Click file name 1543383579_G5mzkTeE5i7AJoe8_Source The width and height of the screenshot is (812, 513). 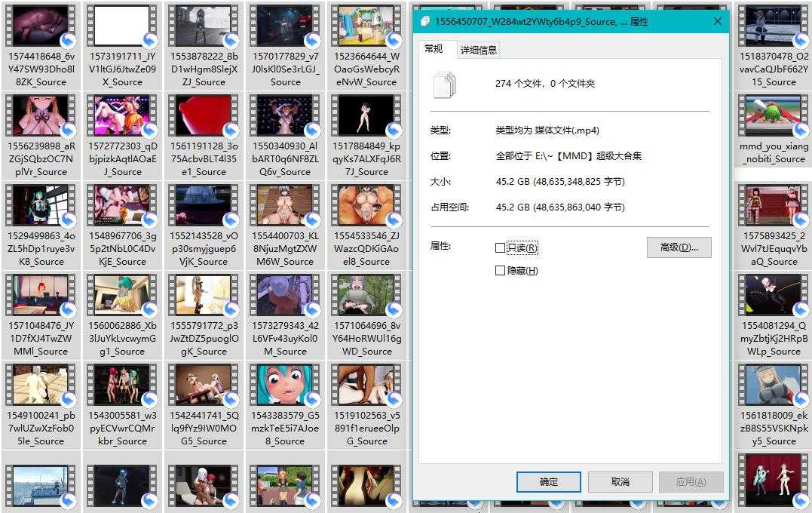tap(285, 428)
